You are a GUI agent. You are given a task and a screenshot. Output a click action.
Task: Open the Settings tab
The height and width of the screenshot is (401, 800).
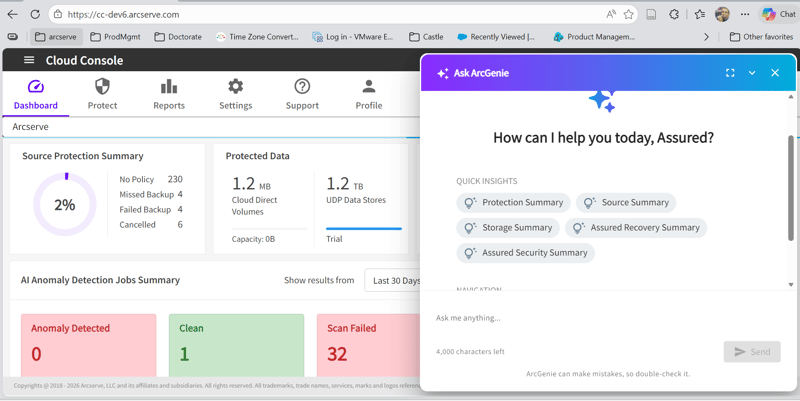point(236,95)
